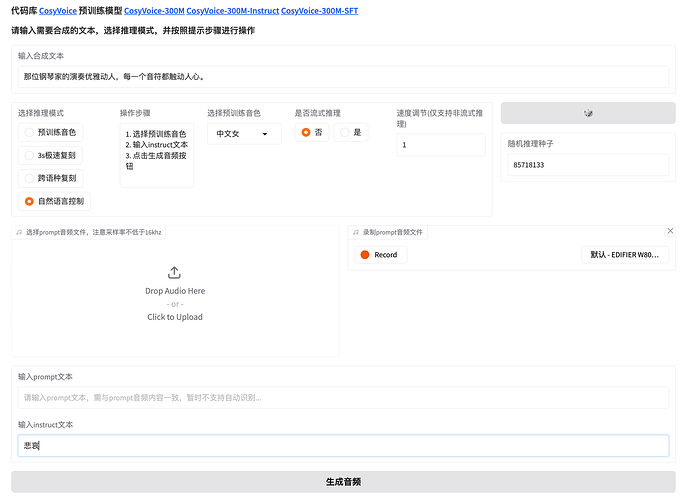Open the CosyVoice-300M-Instruct link

232,10
